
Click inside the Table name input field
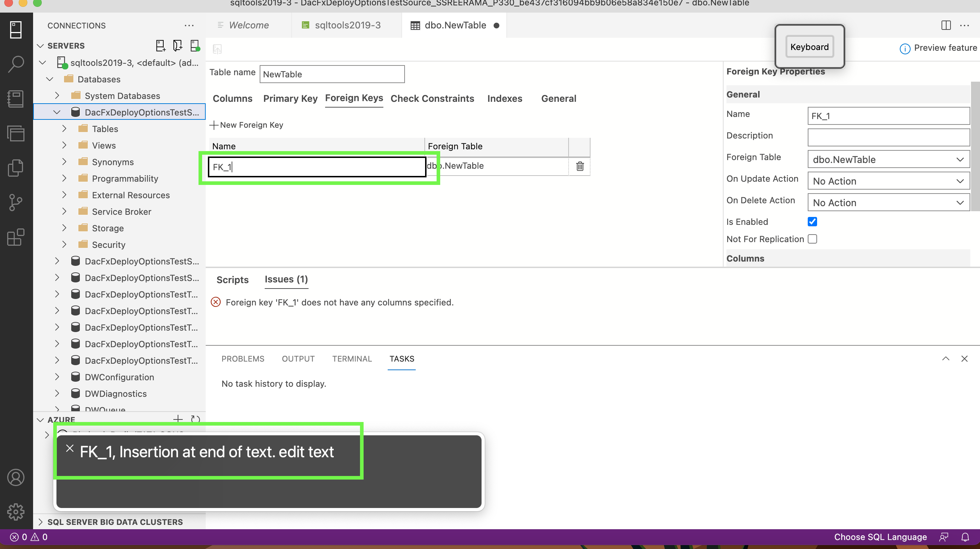[331, 74]
